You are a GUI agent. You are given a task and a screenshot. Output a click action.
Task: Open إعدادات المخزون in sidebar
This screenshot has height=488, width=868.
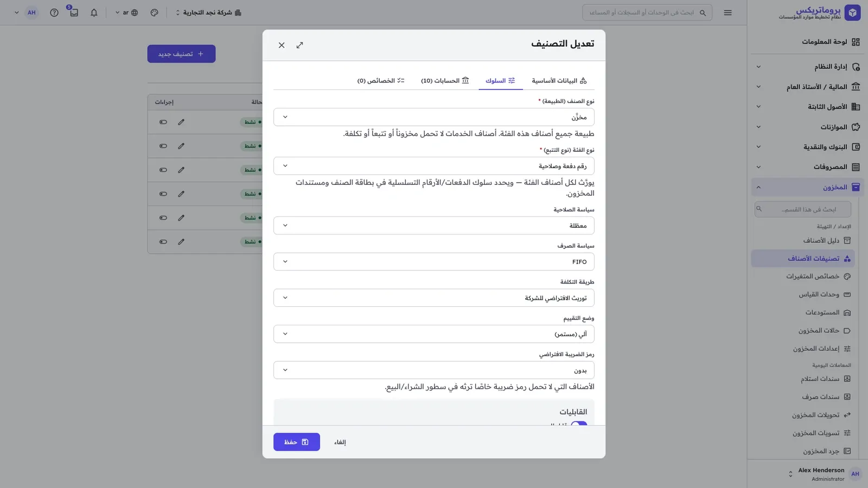click(821, 349)
